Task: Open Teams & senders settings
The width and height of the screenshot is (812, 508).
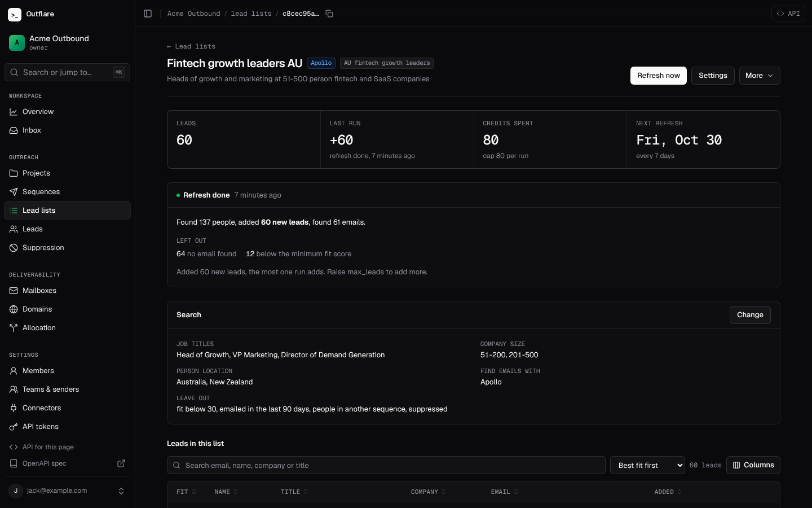Action: coord(67,389)
